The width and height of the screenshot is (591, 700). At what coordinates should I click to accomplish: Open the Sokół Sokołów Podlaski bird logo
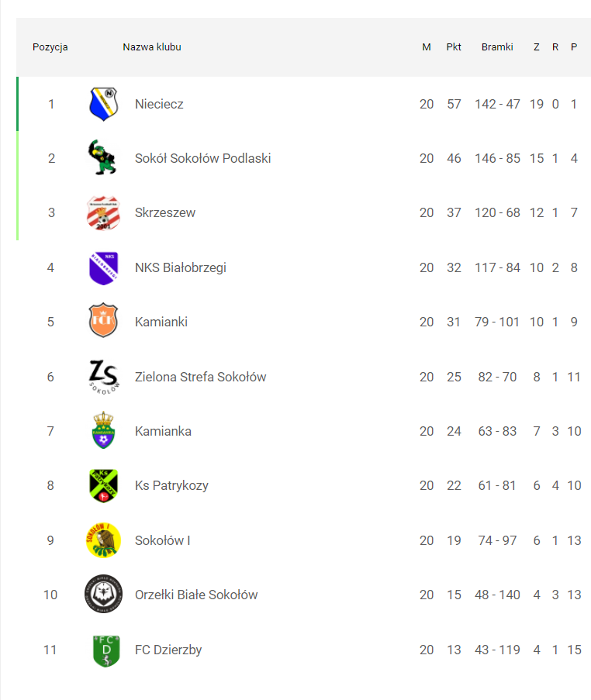click(x=102, y=157)
